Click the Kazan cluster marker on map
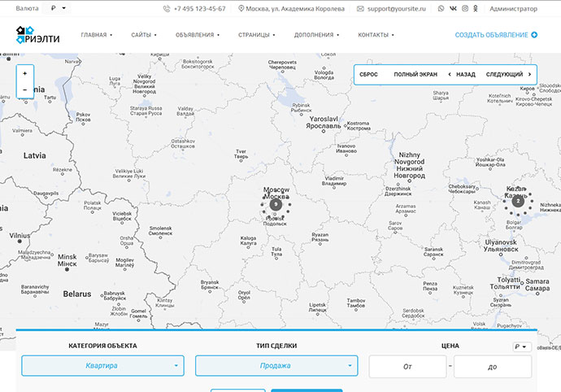This screenshot has height=392, width=561. click(x=518, y=201)
